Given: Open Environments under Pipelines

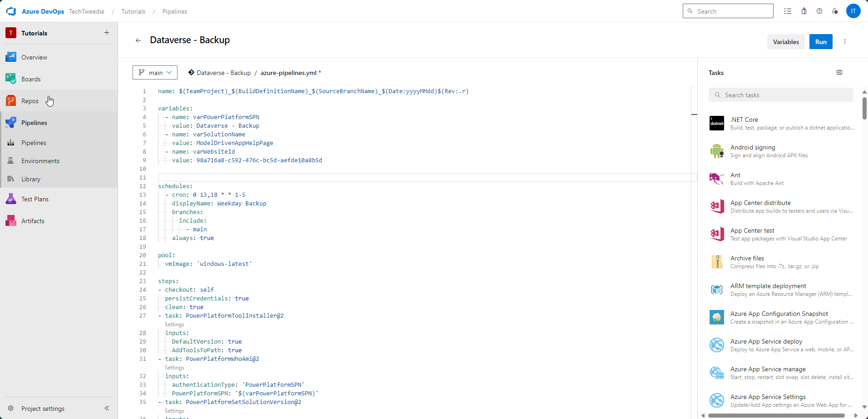Looking at the screenshot, I should coord(41,160).
